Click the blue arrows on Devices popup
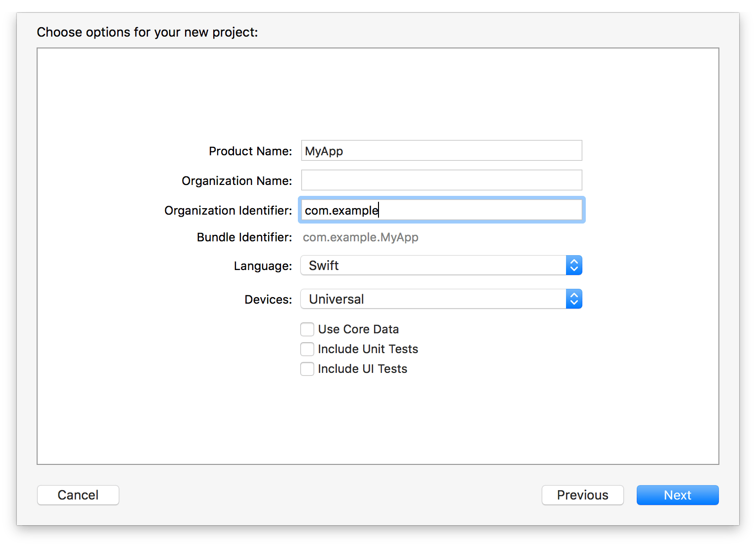 [x=574, y=299]
